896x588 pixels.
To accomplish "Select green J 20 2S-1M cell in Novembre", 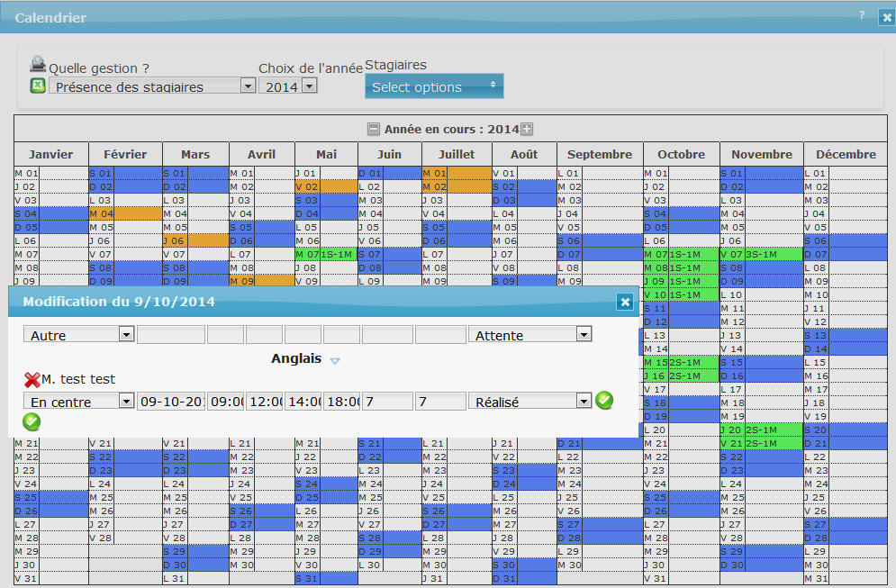I will click(x=762, y=430).
